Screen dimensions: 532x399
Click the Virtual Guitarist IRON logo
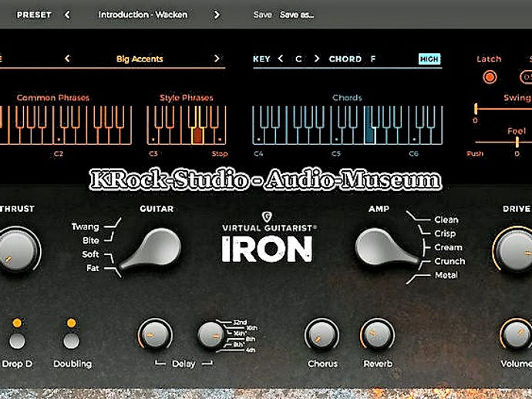pos(268,244)
